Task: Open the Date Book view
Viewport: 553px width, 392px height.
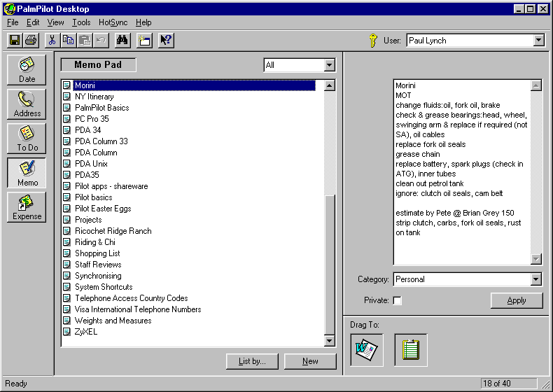Action: [x=27, y=70]
